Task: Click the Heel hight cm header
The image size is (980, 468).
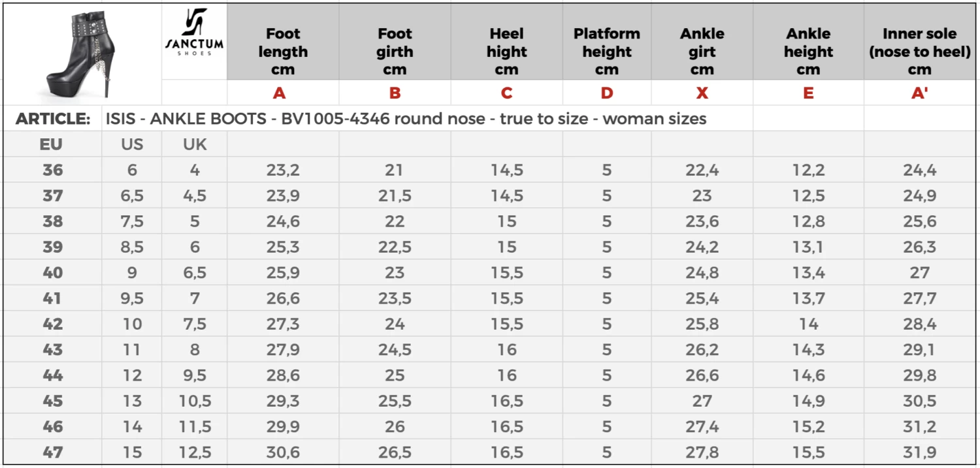Action: pos(506,52)
